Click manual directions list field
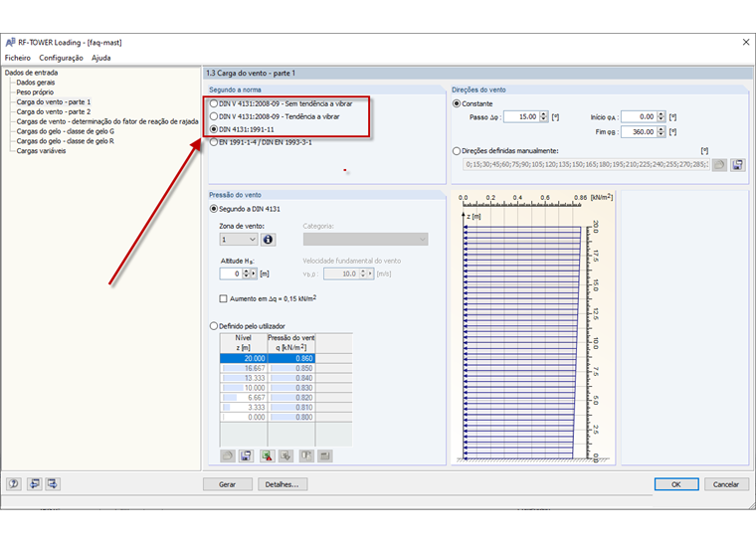The height and width of the screenshot is (543, 756). pos(586,164)
